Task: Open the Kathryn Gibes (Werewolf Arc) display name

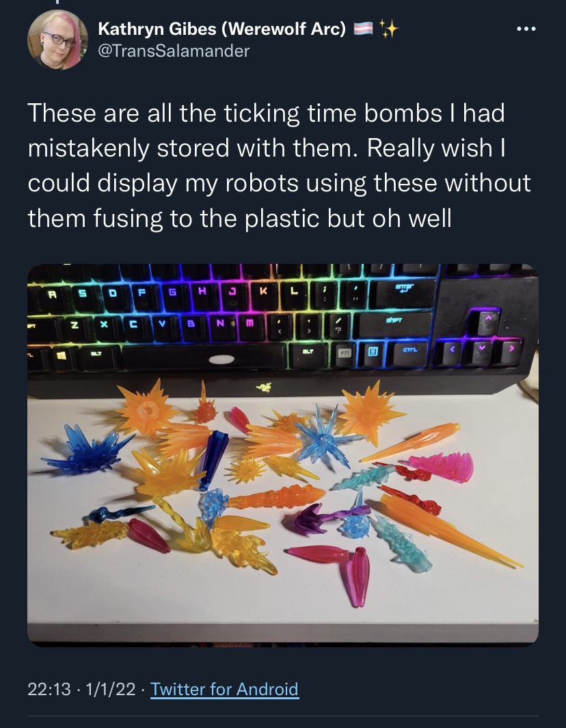Action: (x=222, y=29)
